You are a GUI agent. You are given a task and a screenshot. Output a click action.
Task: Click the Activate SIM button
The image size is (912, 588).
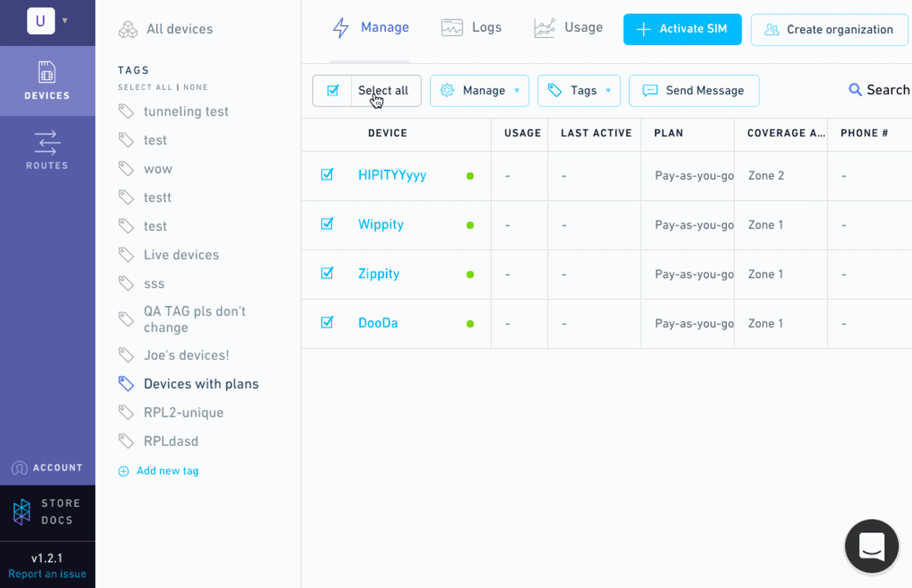(682, 29)
